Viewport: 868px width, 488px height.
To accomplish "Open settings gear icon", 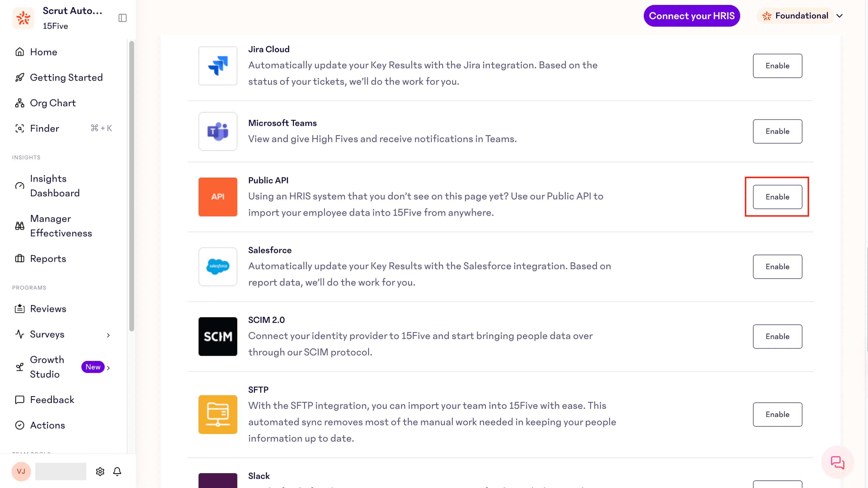I will [x=100, y=471].
